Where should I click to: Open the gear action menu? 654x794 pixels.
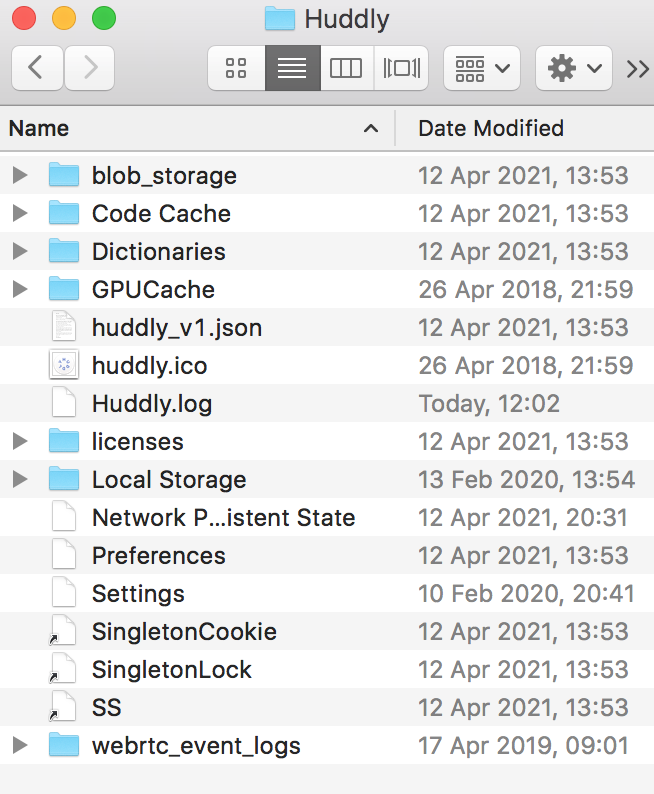tap(574, 68)
